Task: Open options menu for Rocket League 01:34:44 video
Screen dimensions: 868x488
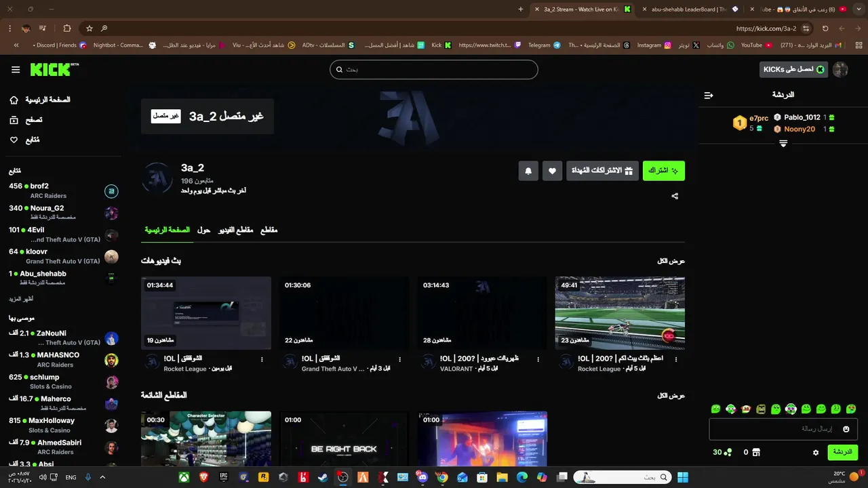Action: 262,359
